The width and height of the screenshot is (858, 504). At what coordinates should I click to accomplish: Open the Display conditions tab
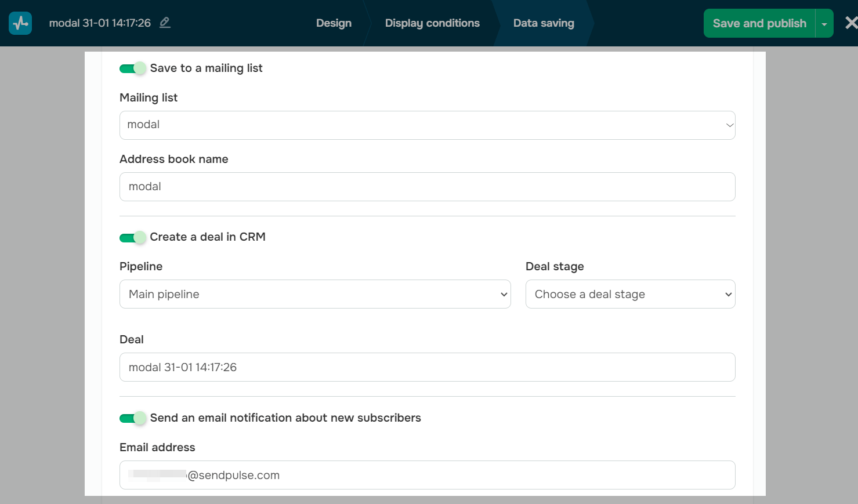[432, 23]
